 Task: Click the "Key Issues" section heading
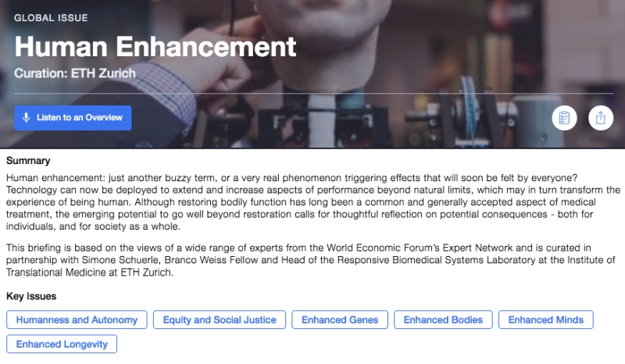tap(31, 296)
